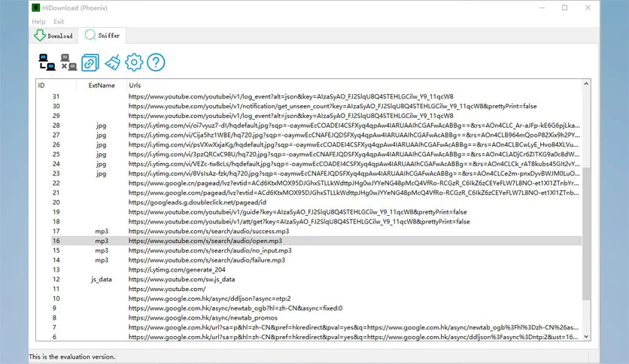Open settings with the gear icon

[x=134, y=62]
